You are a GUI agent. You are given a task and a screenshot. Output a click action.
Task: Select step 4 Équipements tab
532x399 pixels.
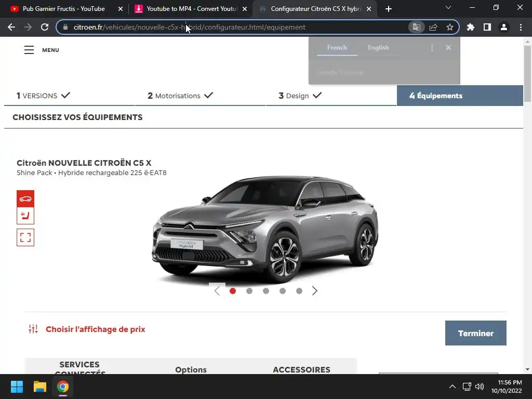pos(460,96)
